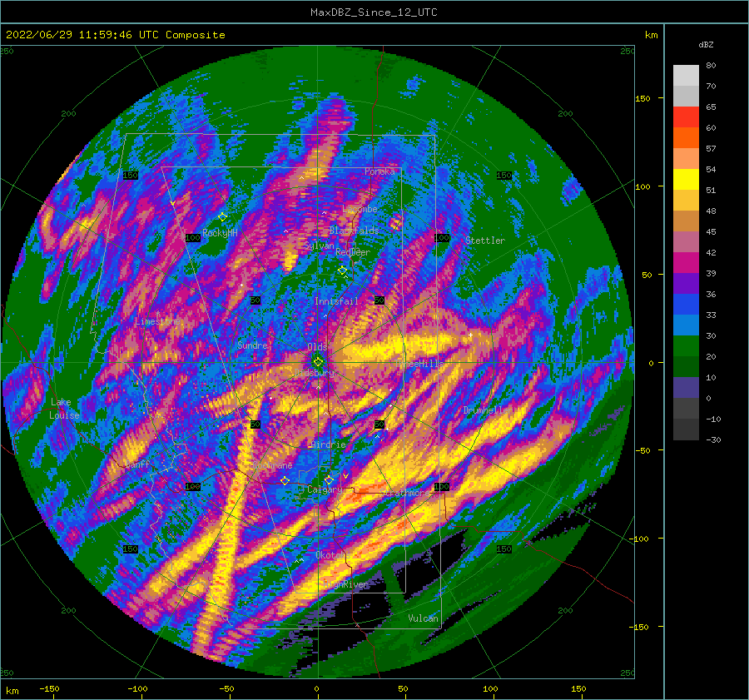Click the Vulcan town label
Image resolution: width=749 pixels, height=700 pixels.
(x=423, y=618)
